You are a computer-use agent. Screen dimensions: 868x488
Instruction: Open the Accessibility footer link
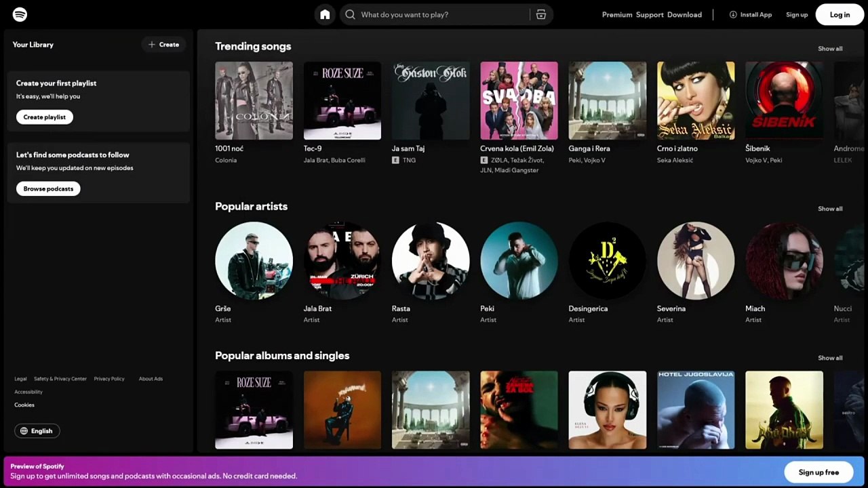point(28,392)
